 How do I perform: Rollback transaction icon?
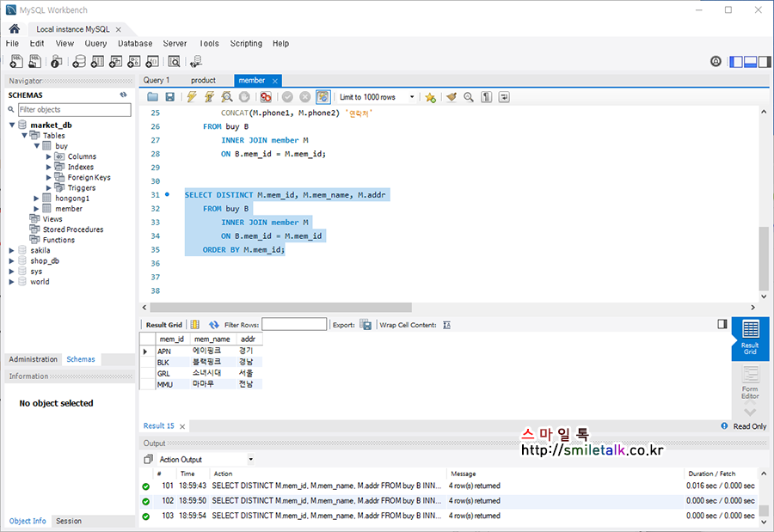[x=305, y=97]
